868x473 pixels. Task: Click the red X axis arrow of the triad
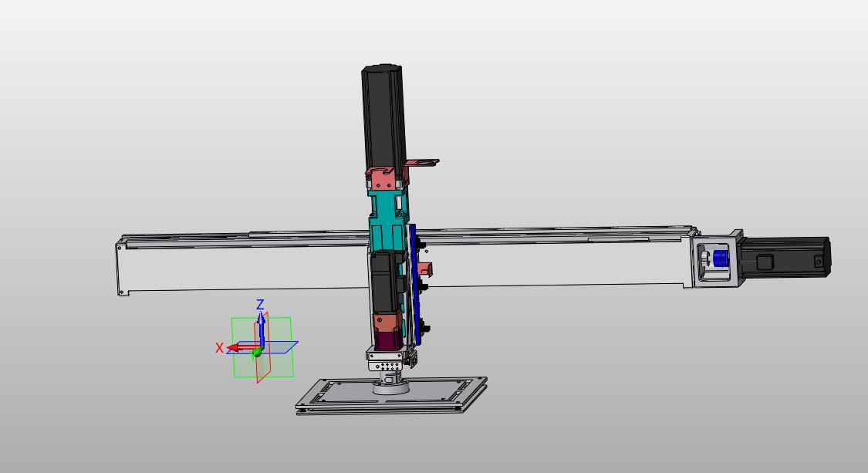239,347
